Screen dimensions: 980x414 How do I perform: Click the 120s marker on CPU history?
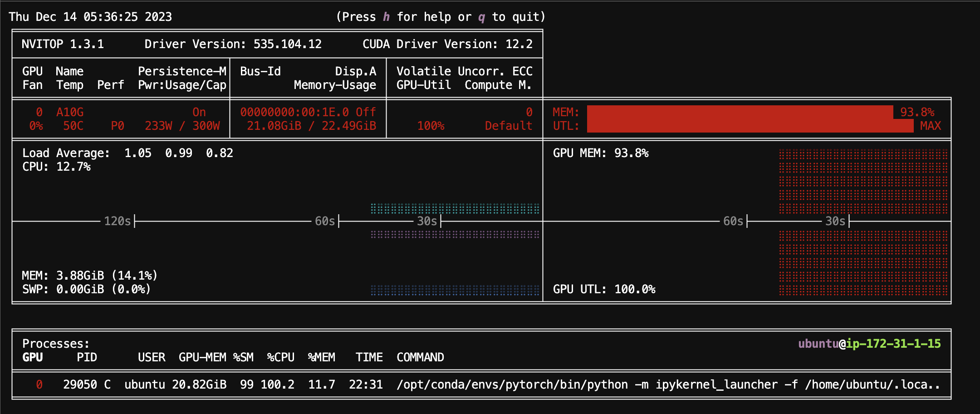tap(118, 221)
